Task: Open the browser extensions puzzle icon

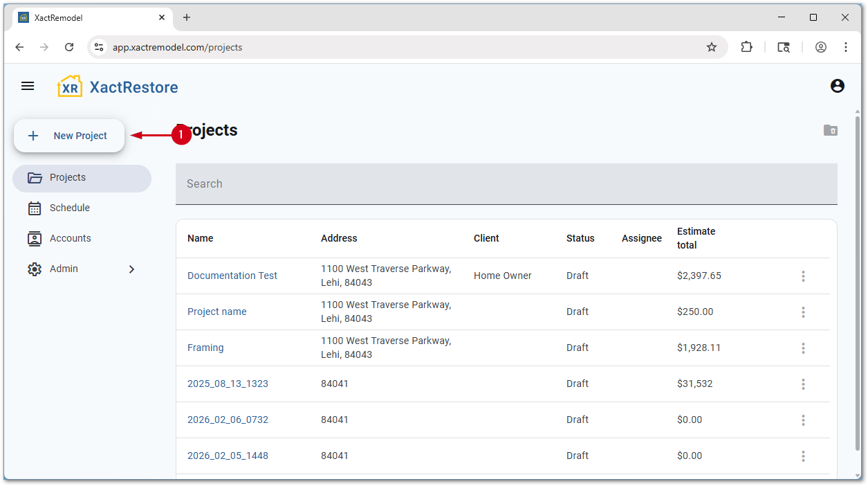Action: pyautogui.click(x=746, y=47)
